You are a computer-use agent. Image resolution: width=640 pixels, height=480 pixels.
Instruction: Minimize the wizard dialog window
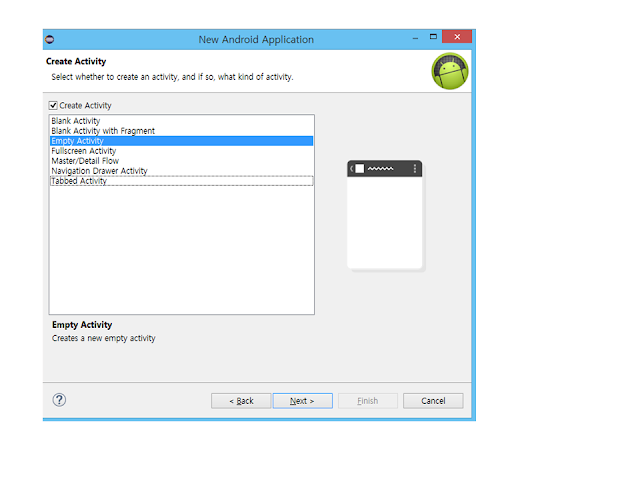(x=416, y=38)
